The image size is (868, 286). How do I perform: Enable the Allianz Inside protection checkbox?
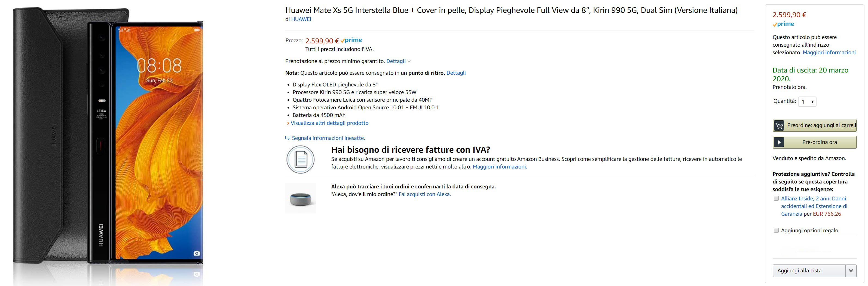click(x=776, y=198)
